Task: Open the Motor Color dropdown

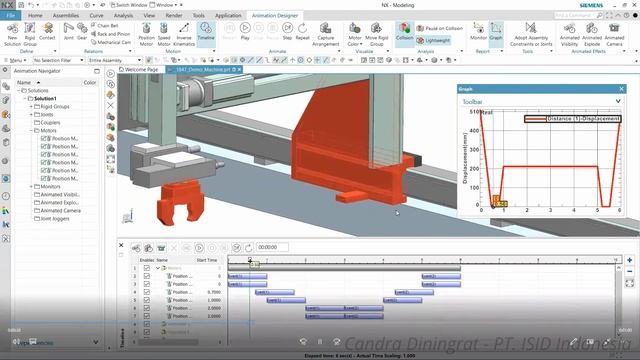Action: click(x=355, y=34)
